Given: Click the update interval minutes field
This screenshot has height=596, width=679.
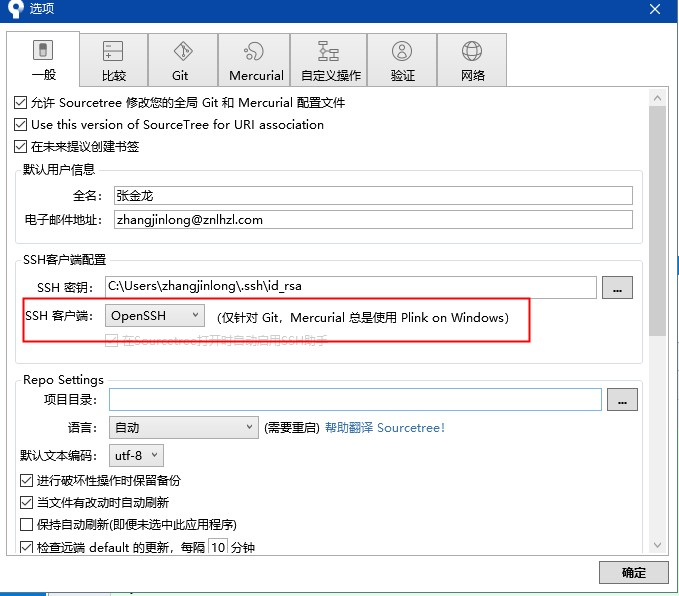Looking at the screenshot, I should pyautogui.click(x=218, y=547).
